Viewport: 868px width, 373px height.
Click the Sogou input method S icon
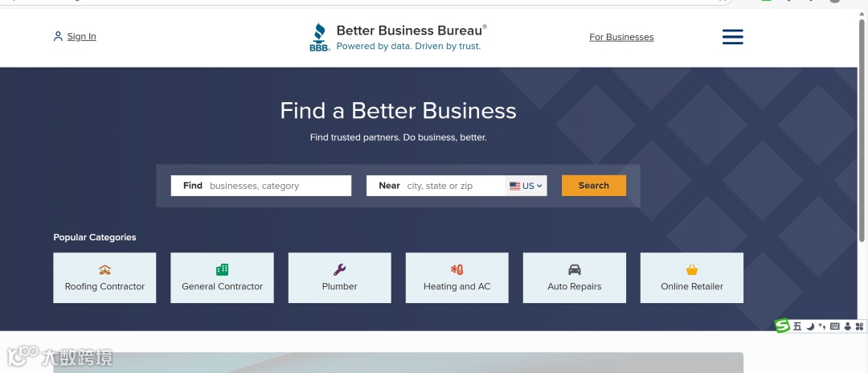(x=782, y=326)
